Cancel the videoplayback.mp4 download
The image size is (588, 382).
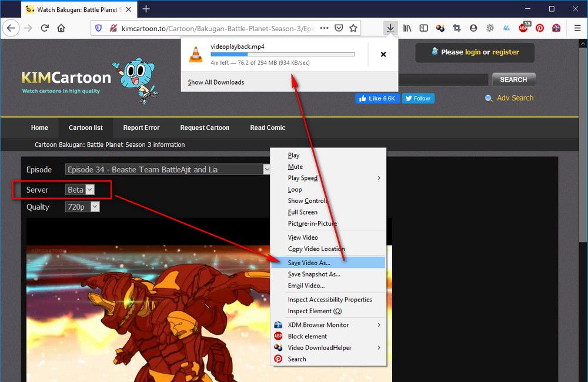[383, 54]
